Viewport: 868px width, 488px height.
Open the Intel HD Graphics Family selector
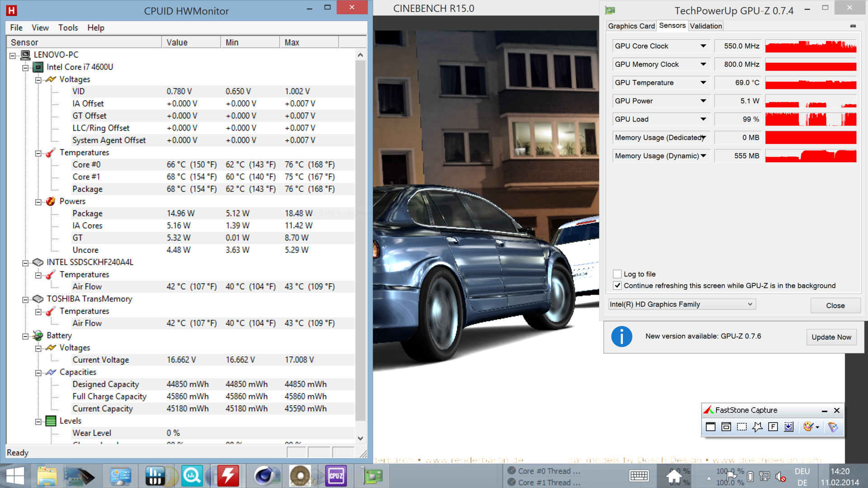tap(681, 305)
